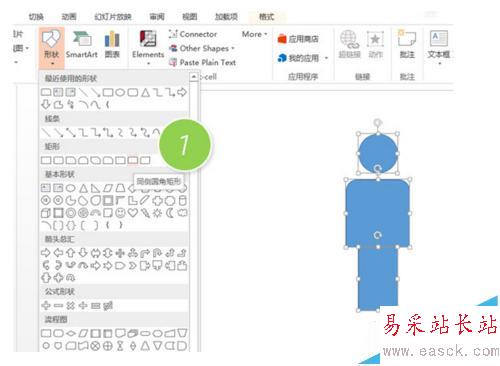Screen dimensions: 500x366
Task: Pick the left arrow in 箭头总汇 section
Action: (58, 253)
